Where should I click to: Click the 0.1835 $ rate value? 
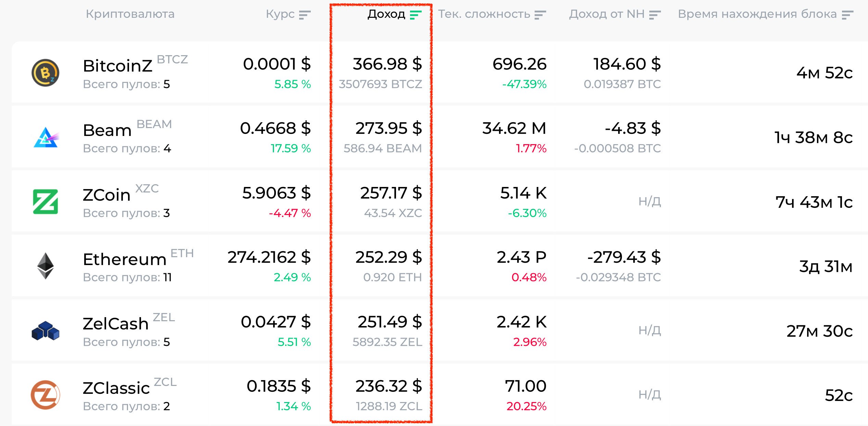[x=279, y=386]
